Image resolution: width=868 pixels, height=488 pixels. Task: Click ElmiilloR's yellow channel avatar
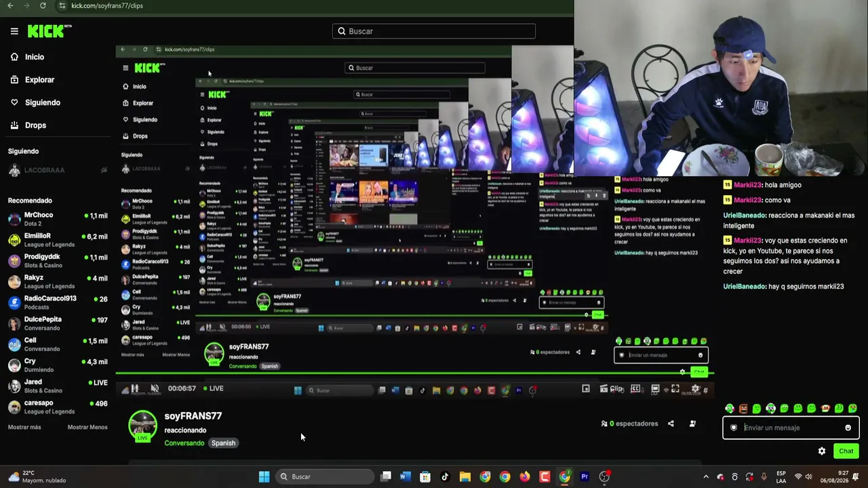[14, 240]
